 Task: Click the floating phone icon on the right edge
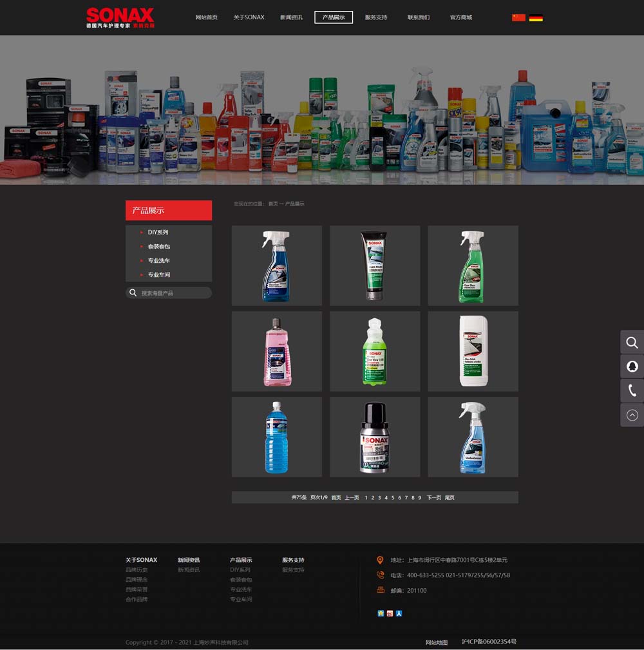click(632, 390)
